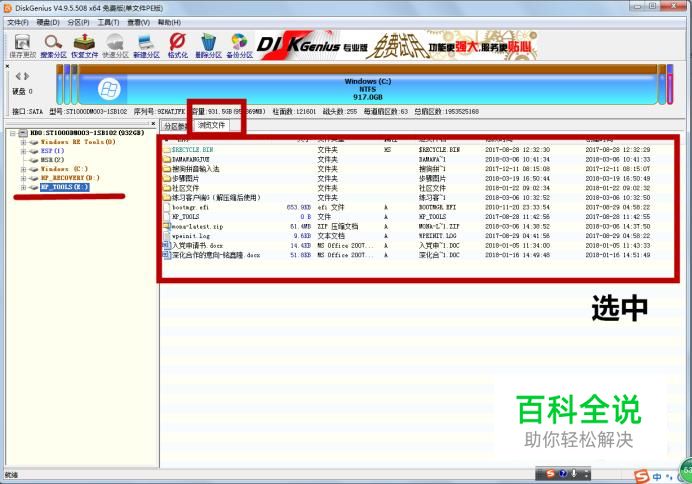Click the short name WPEINIT.LOG cell
Viewport: 692px width, 484px height.
(437, 236)
